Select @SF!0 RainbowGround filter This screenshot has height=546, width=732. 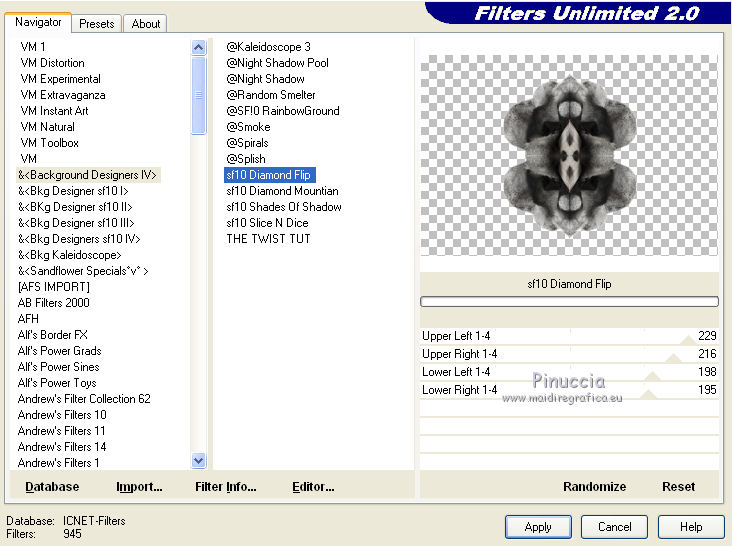(x=283, y=111)
